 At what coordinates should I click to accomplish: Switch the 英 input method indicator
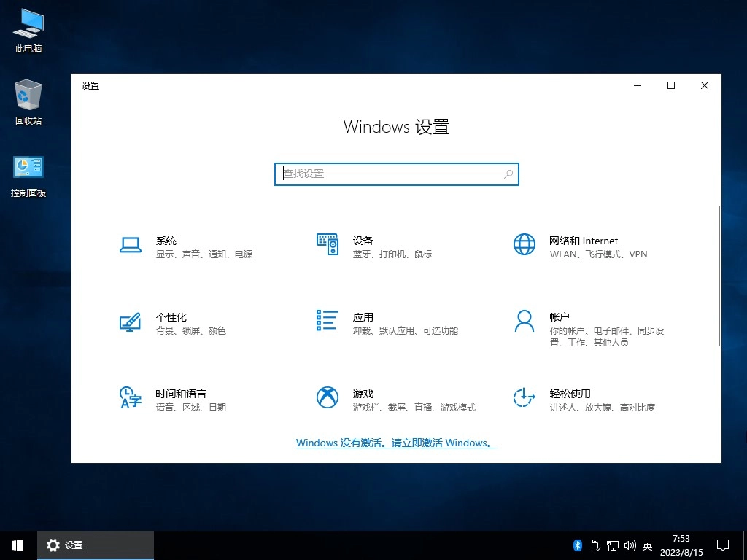(x=647, y=545)
